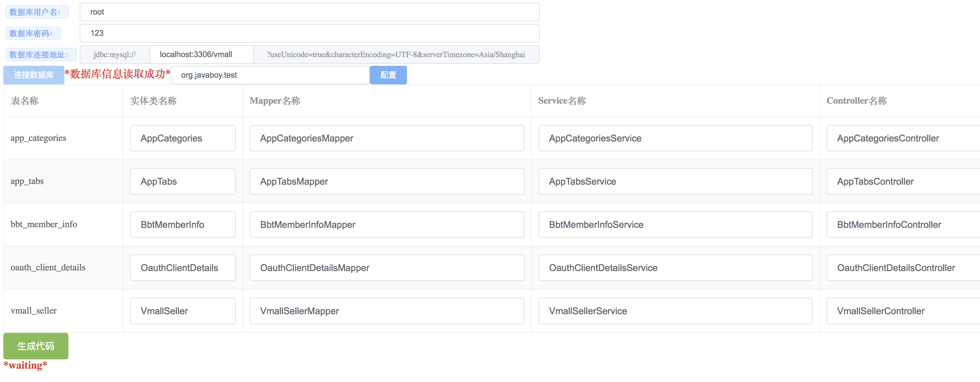Image resolution: width=980 pixels, height=382 pixels.
Task: Edit the AppCategories entity name field
Action: [183, 138]
